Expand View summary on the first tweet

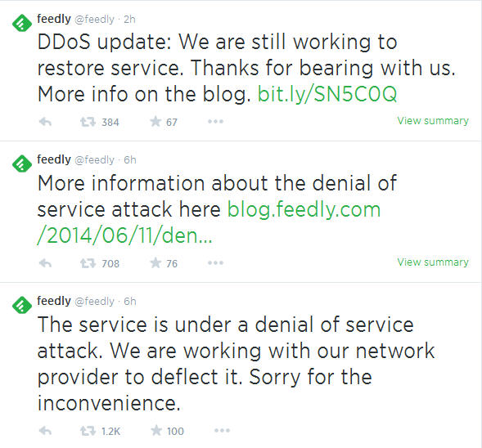point(433,121)
